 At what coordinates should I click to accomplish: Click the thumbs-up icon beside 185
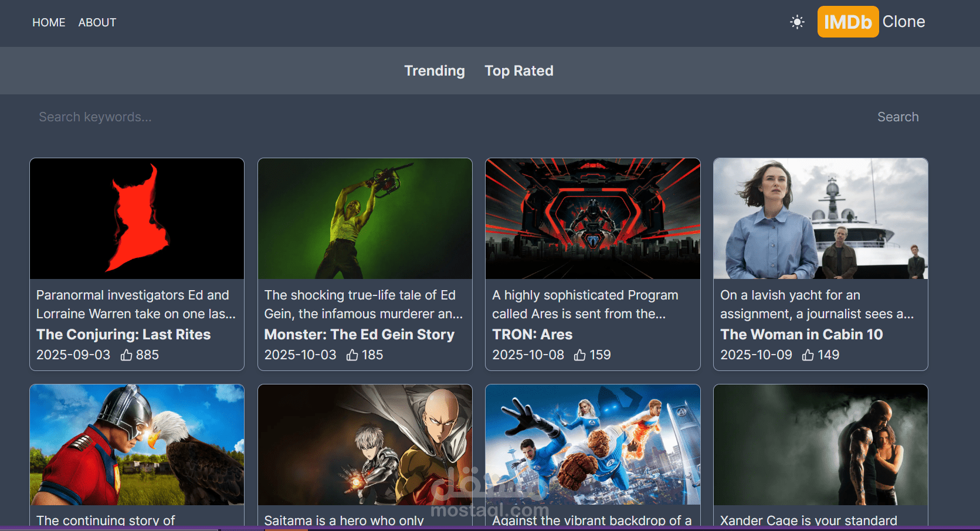click(352, 355)
